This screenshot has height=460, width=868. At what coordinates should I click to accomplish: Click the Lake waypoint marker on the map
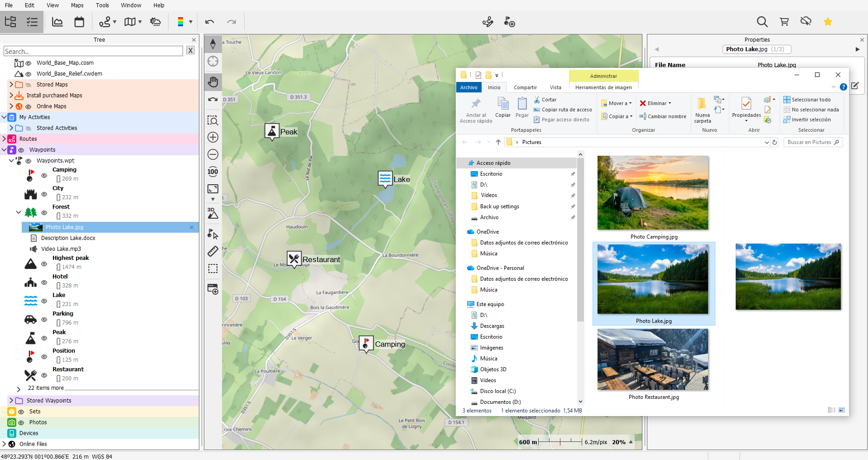pos(386,179)
